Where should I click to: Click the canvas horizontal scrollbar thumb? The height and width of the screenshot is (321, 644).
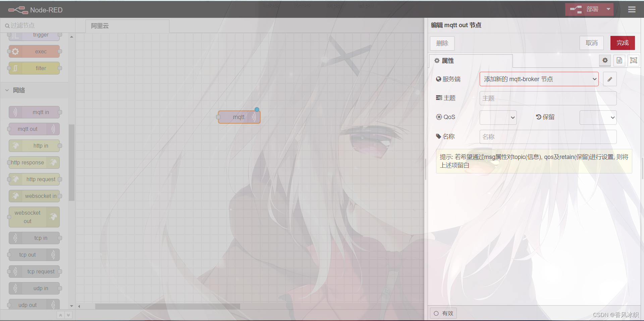click(x=168, y=306)
